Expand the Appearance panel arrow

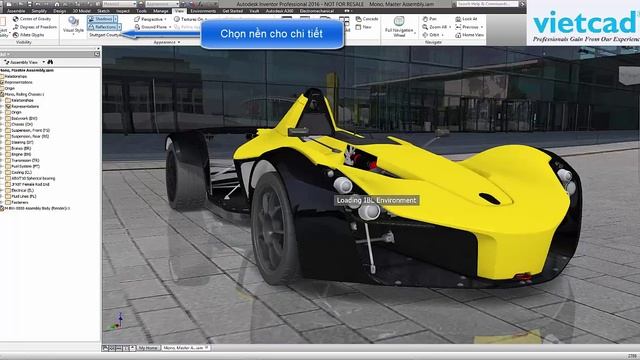(179, 42)
